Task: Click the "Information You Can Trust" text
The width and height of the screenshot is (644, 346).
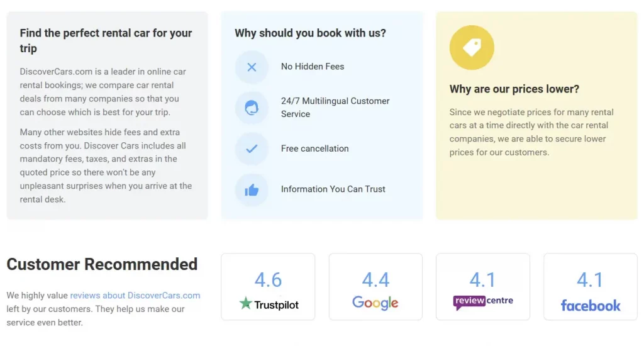Action: click(333, 189)
